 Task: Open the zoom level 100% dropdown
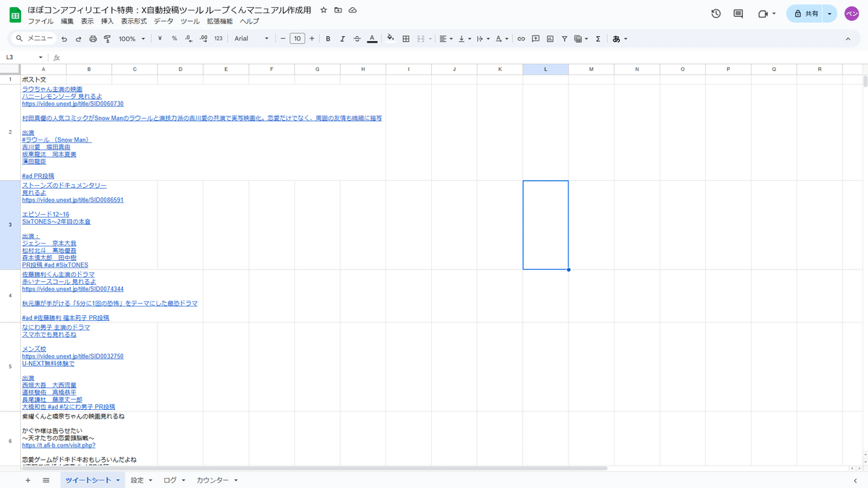pos(132,39)
